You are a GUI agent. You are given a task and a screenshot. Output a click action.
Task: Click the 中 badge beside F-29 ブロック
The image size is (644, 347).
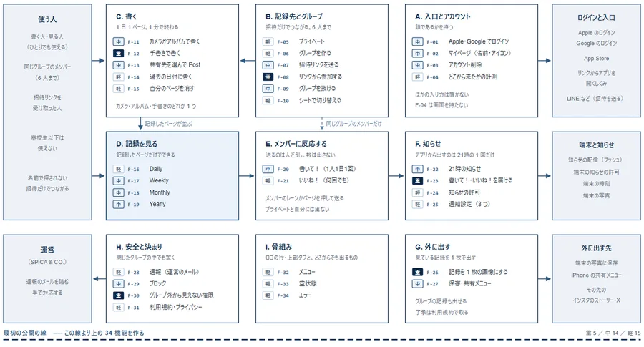click(x=118, y=284)
